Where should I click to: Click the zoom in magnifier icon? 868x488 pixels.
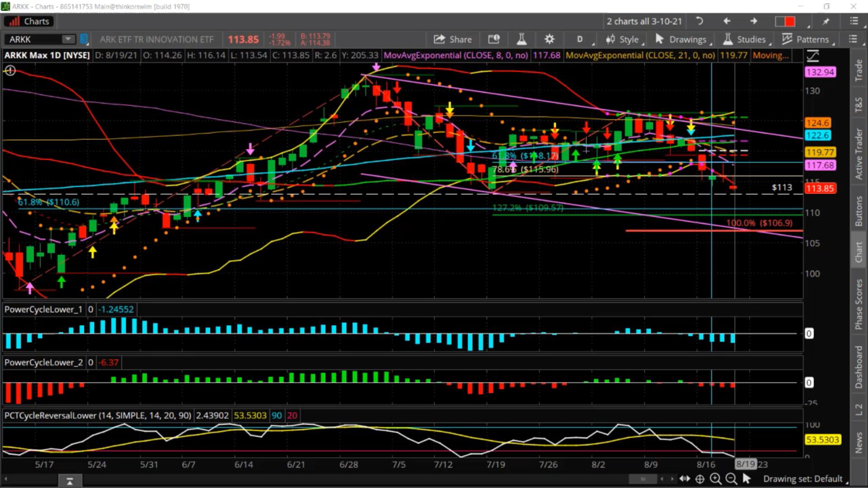(x=715, y=479)
